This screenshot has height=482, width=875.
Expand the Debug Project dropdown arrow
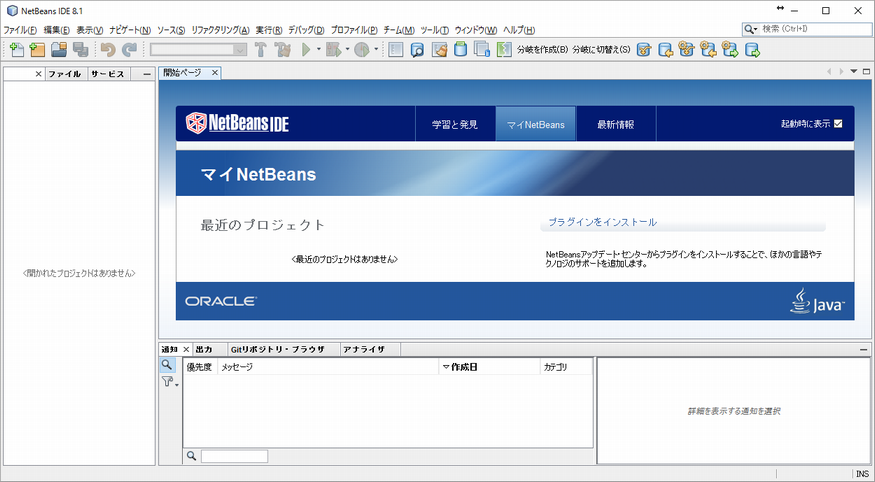tap(347, 50)
